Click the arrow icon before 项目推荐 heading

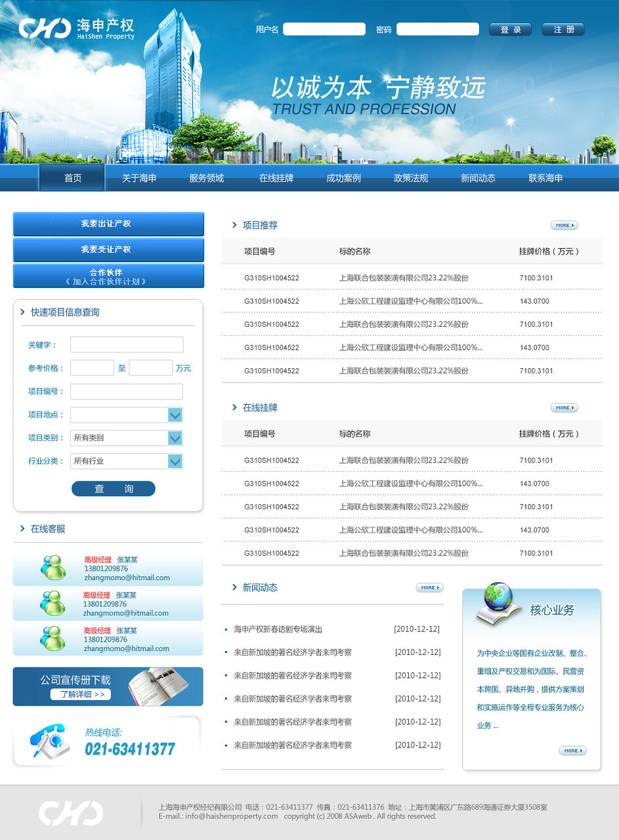click(x=235, y=225)
